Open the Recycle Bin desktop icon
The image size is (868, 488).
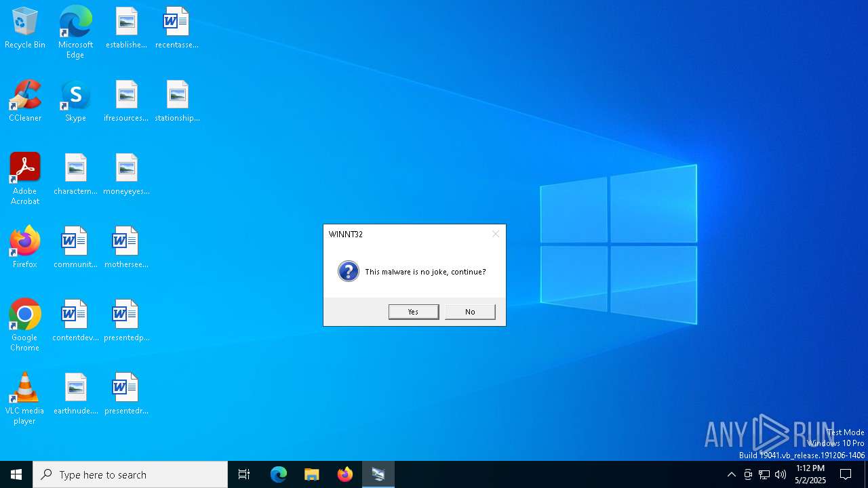pos(25,28)
